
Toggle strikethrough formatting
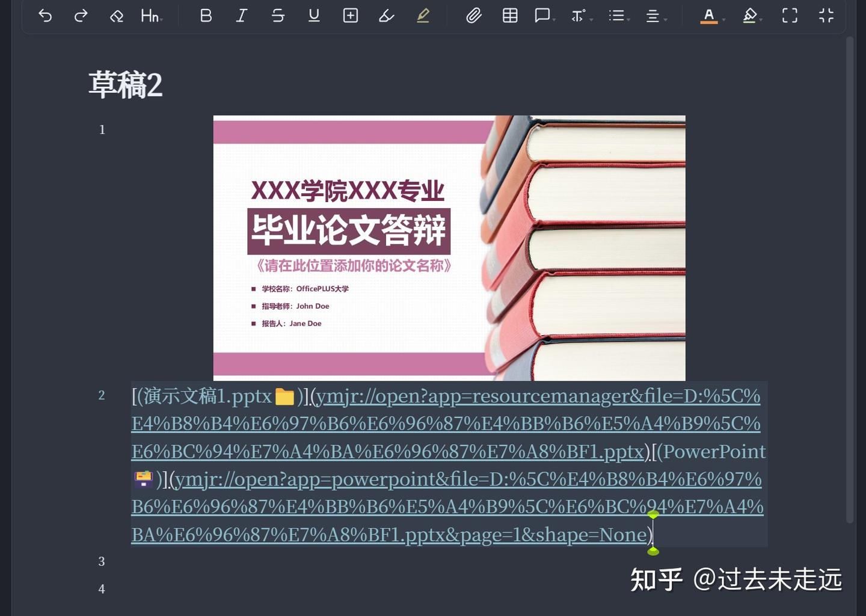pos(278,16)
